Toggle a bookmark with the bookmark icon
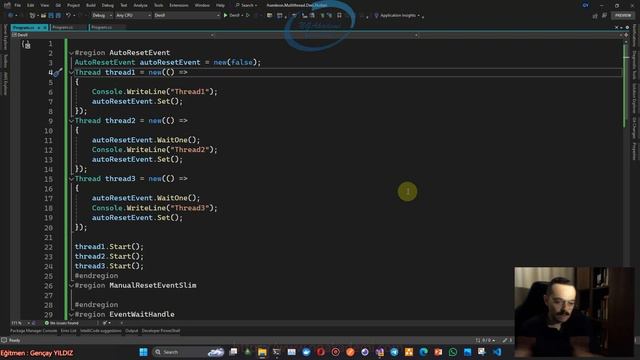Screen dimensions: 640x360 click(x=339, y=16)
